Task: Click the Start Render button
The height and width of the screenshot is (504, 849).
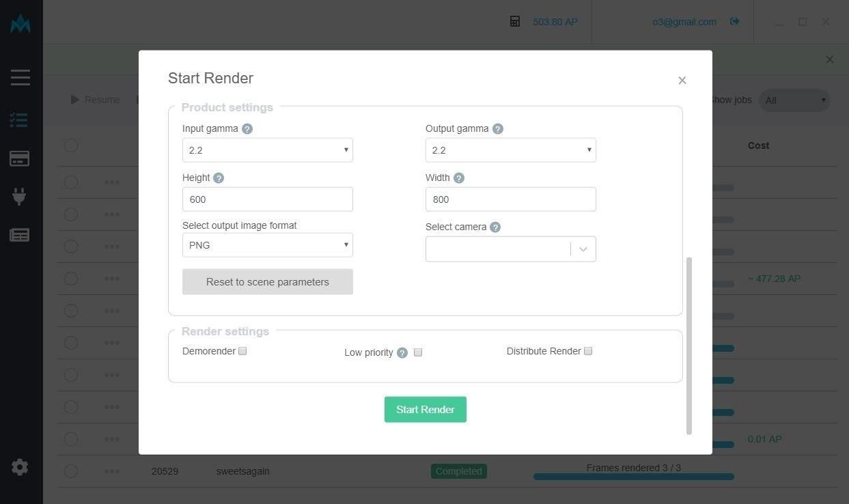Action: coord(425,410)
